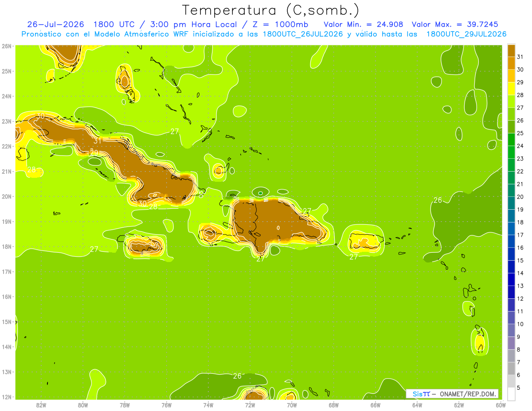Click the "30" contour label over western Cuba
The height and width of the screenshot is (411, 532).
41,116
